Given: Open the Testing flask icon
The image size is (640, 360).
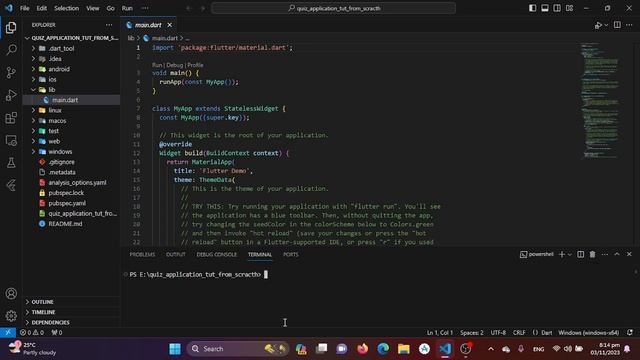Looking at the screenshot, I should 11,163.
